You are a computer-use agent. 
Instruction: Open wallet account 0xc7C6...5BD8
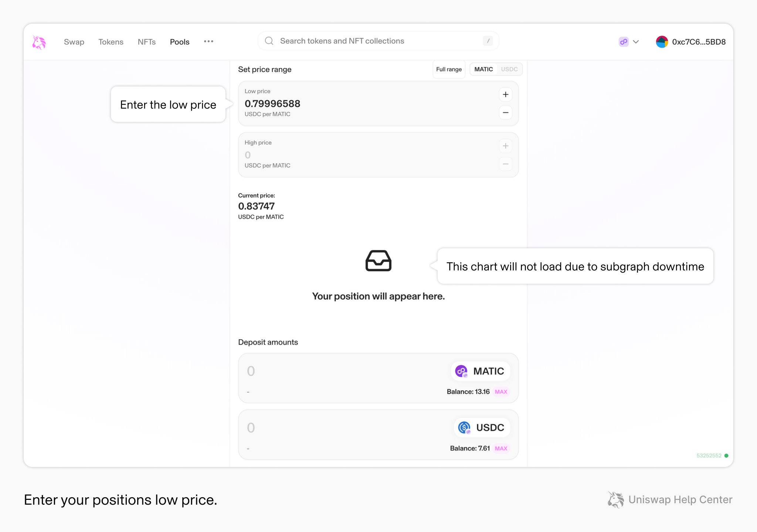tap(690, 42)
